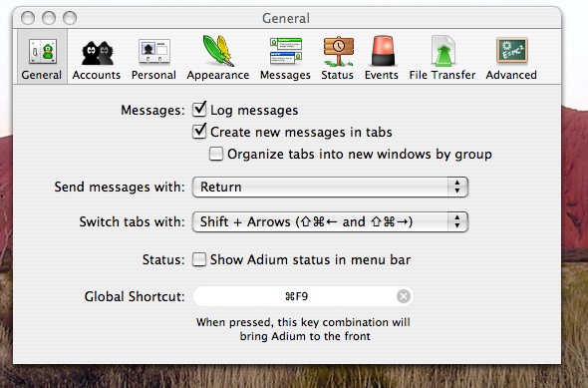
Task: Minimize the General preferences window
Action: click(x=49, y=18)
